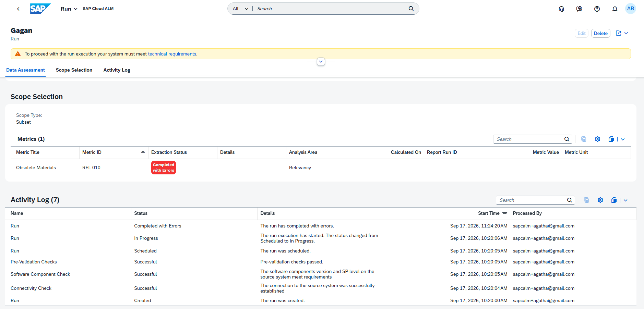Open the AB user profile avatar
The height and width of the screenshot is (309, 644).
[631, 9]
